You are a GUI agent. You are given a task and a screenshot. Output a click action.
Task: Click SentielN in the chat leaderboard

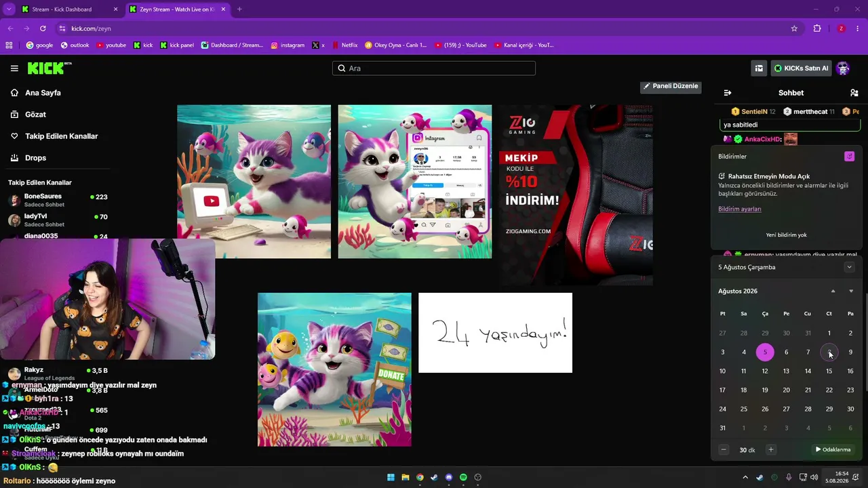[x=753, y=111]
